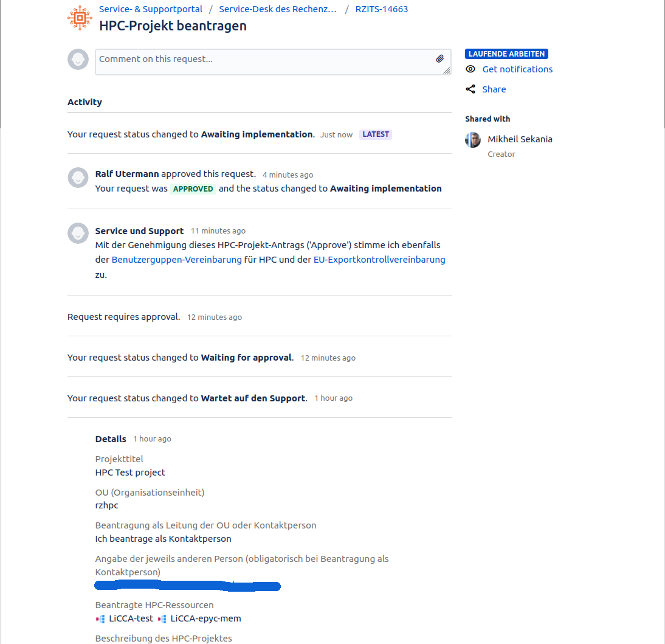Click Ralf Utermann's avatar icon
This screenshot has width=665, height=644.
tap(78, 178)
